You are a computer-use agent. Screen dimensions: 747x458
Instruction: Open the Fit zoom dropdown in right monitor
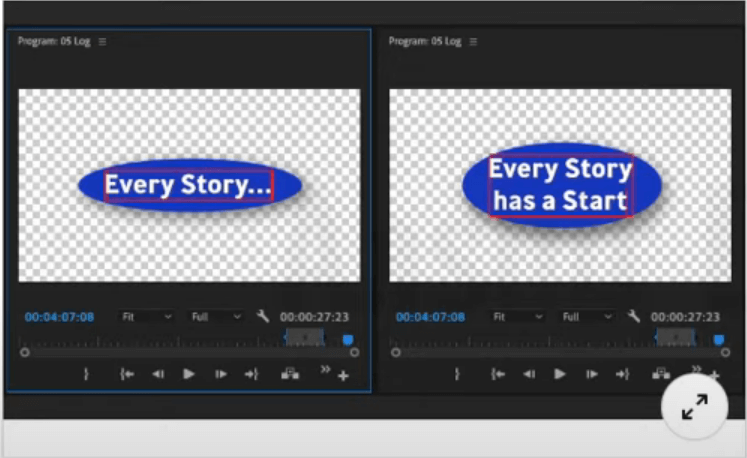(517, 317)
